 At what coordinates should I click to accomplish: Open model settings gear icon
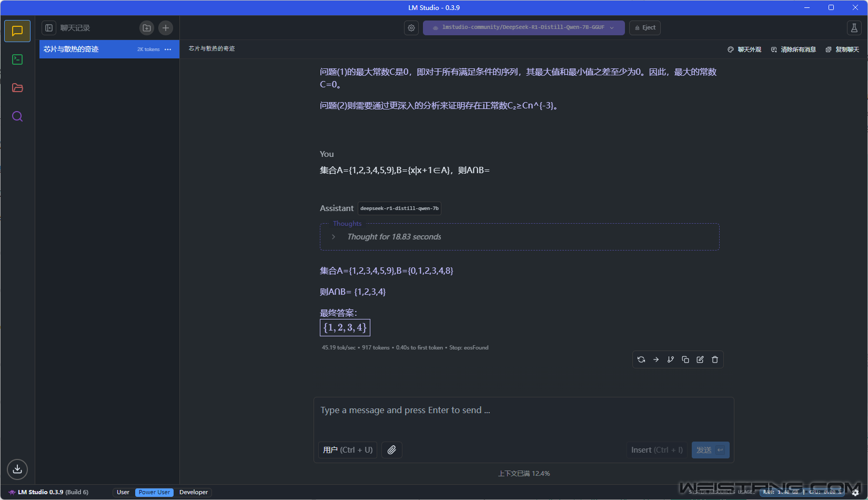point(411,28)
